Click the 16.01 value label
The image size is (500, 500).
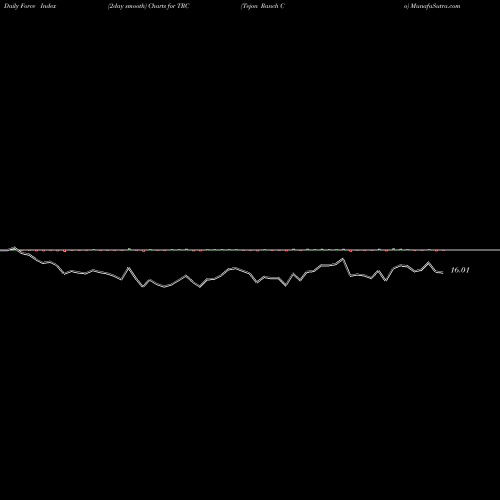[x=460, y=270]
